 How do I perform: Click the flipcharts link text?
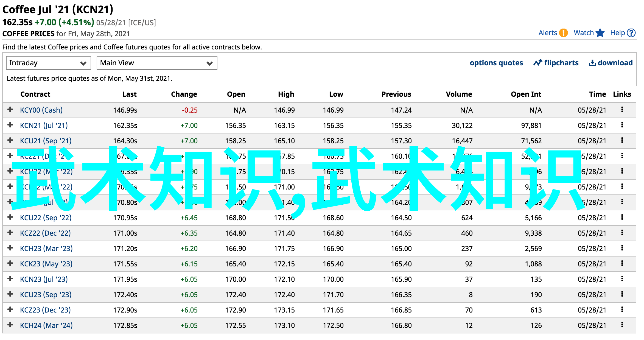(561, 63)
